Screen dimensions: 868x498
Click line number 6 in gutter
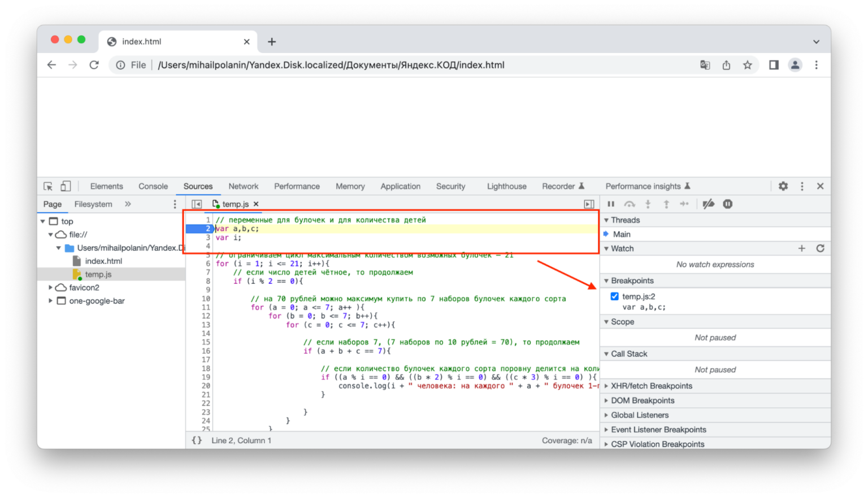pos(207,263)
